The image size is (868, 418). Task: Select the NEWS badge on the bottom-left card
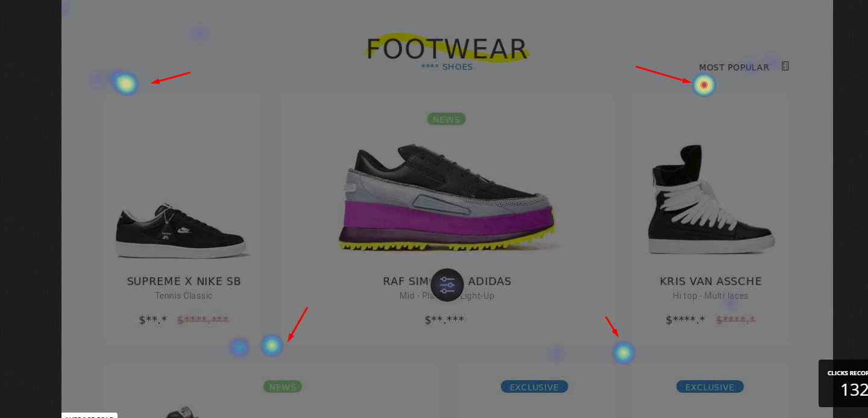[283, 387]
